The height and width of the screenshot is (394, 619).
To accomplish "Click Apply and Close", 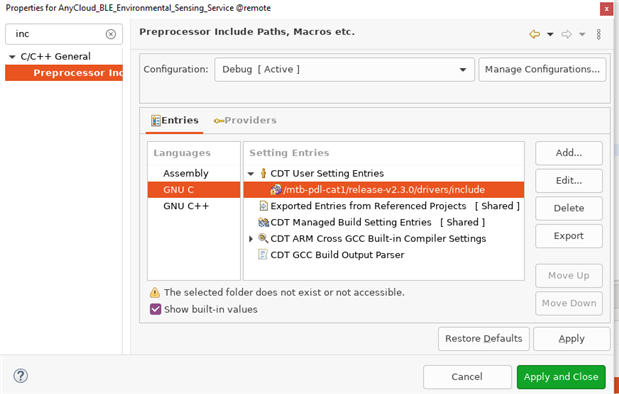I will (x=561, y=377).
